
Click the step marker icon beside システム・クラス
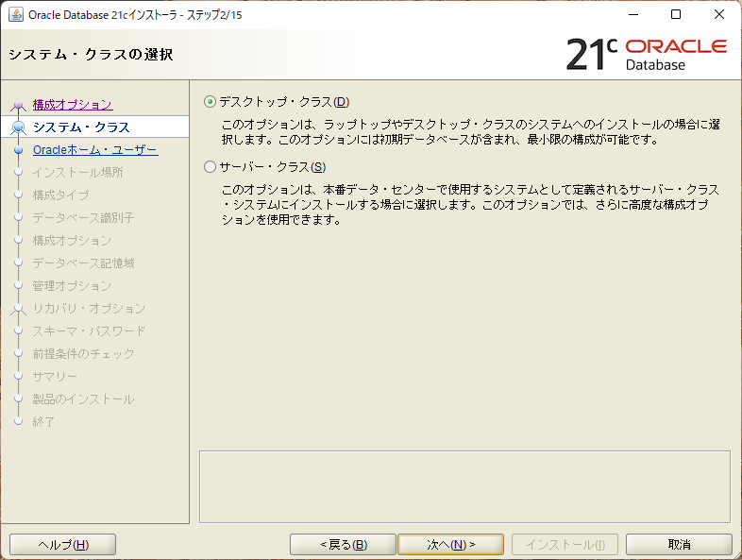tap(19, 127)
